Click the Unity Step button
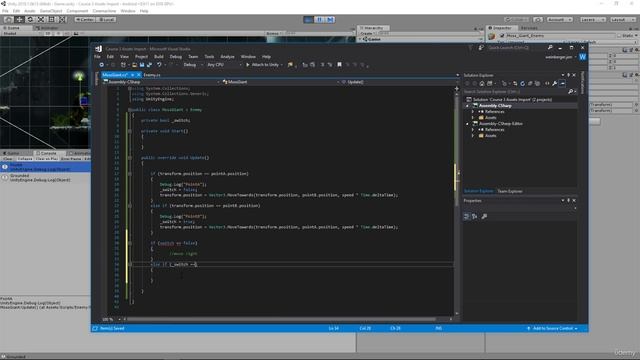This screenshot has height=360, width=640. click(x=330, y=19)
